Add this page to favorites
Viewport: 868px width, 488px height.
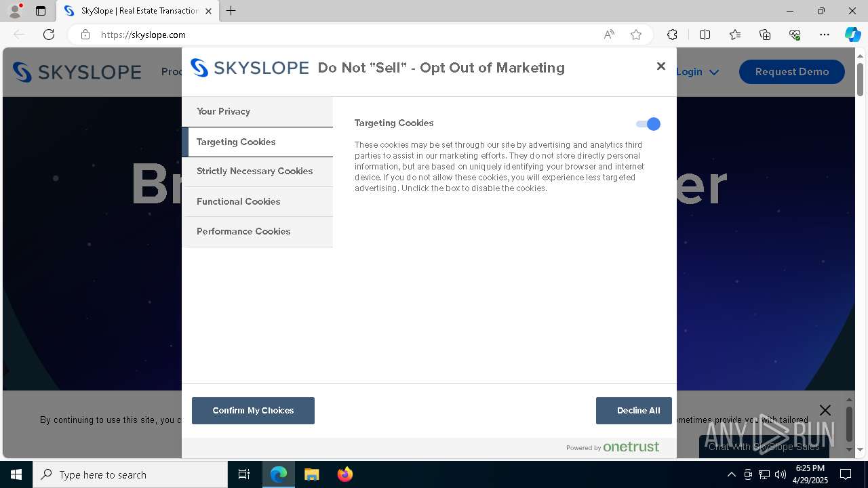(636, 35)
